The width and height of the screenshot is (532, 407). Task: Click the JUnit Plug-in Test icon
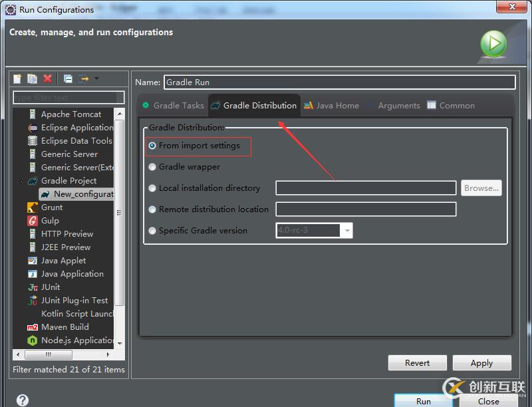point(33,300)
